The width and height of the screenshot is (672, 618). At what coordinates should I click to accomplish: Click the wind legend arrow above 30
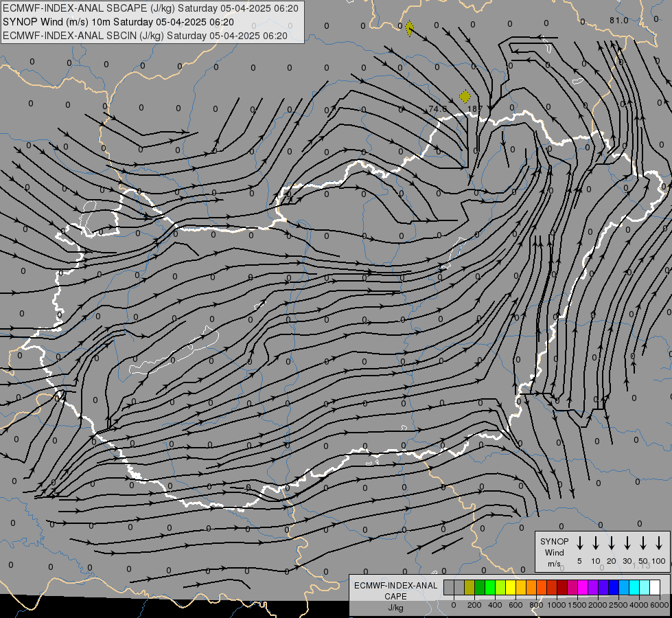click(x=627, y=543)
